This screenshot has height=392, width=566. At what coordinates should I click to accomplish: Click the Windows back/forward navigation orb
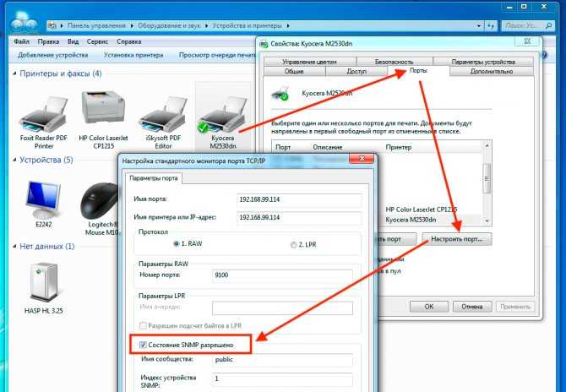pos(24,23)
